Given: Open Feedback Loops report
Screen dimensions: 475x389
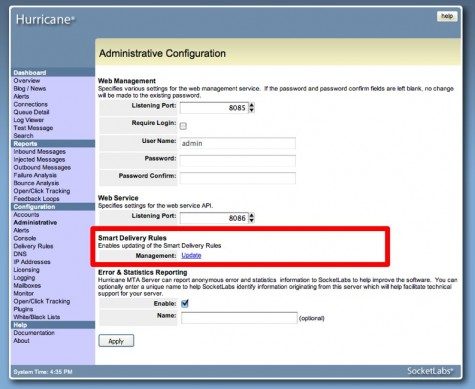Looking at the screenshot, I should (36, 199).
